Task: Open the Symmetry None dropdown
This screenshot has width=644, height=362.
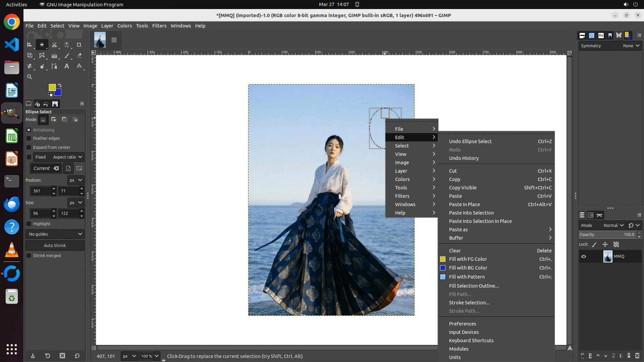Action: pyautogui.click(x=631, y=46)
